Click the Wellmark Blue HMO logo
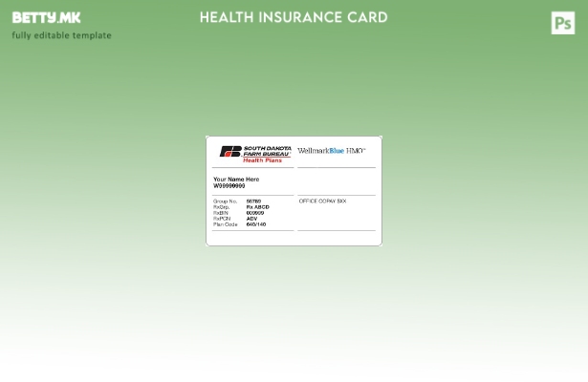 [331, 151]
